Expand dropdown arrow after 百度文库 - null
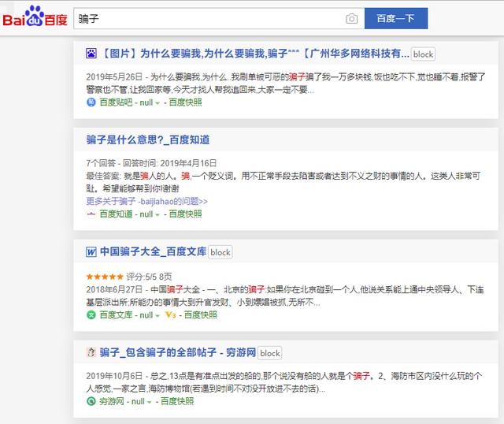 click(x=157, y=315)
